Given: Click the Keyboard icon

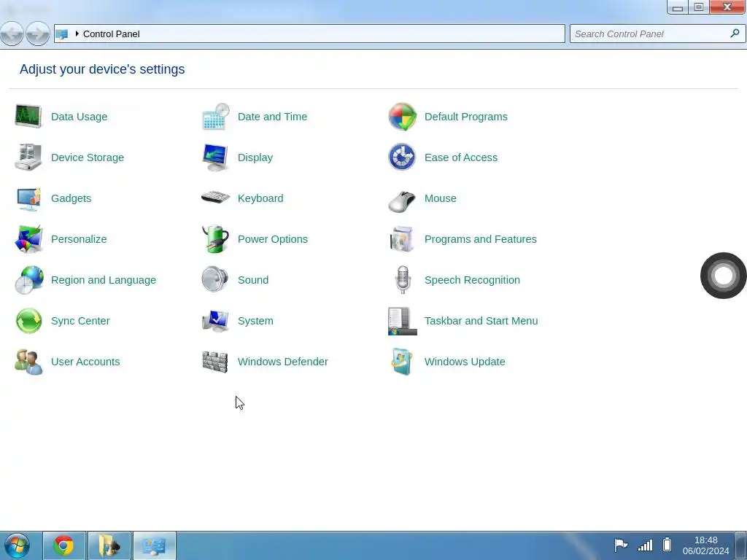Looking at the screenshot, I should (x=215, y=197).
